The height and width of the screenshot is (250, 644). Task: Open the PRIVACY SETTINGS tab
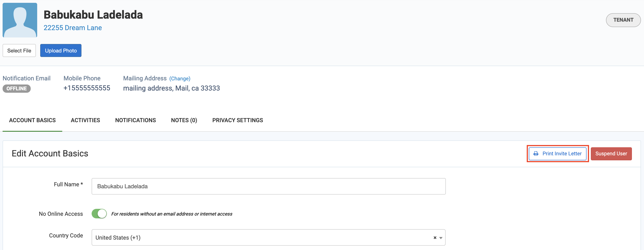tap(238, 120)
